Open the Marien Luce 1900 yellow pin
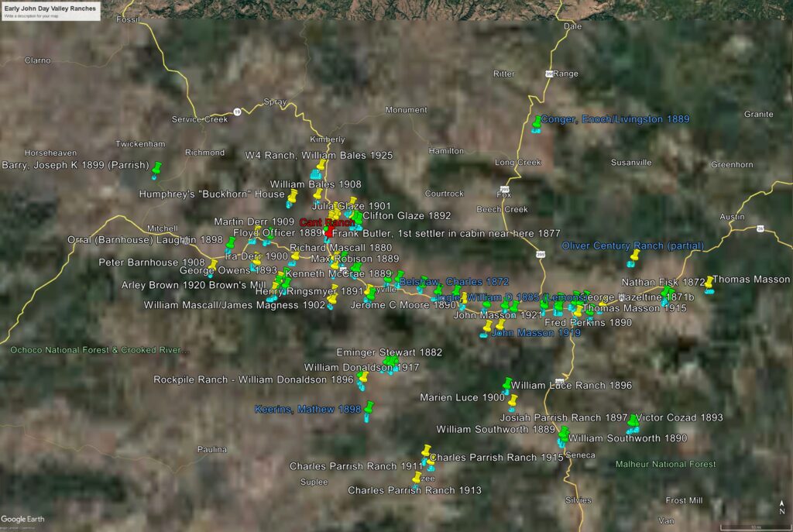This screenshot has height=532, width=793. click(511, 400)
